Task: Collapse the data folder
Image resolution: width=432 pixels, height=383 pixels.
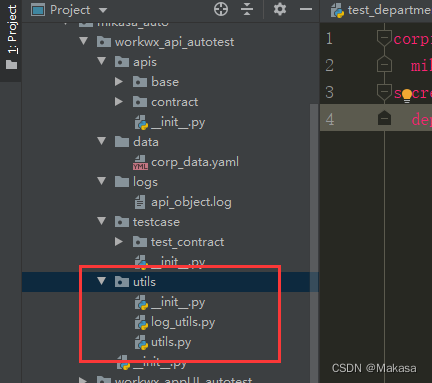Action: (x=102, y=141)
